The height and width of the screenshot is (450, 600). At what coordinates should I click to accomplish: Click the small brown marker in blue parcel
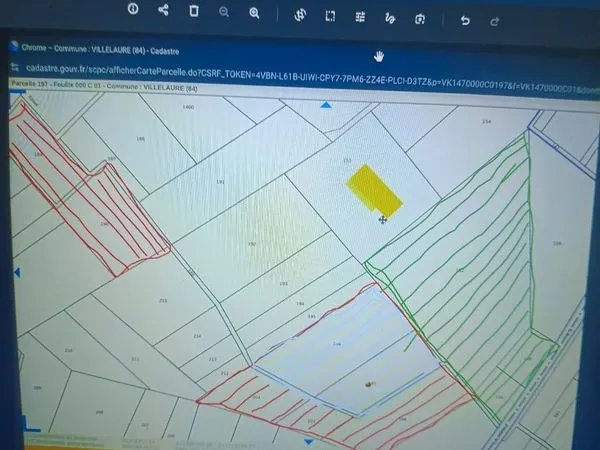(369, 384)
